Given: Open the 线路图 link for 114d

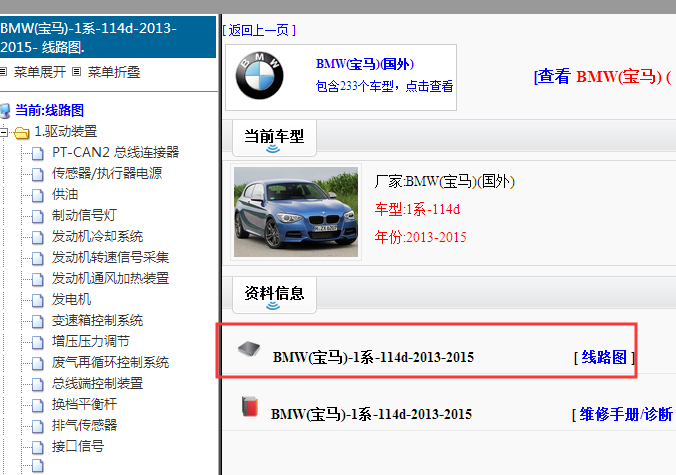Looking at the screenshot, I should point(604,357).
